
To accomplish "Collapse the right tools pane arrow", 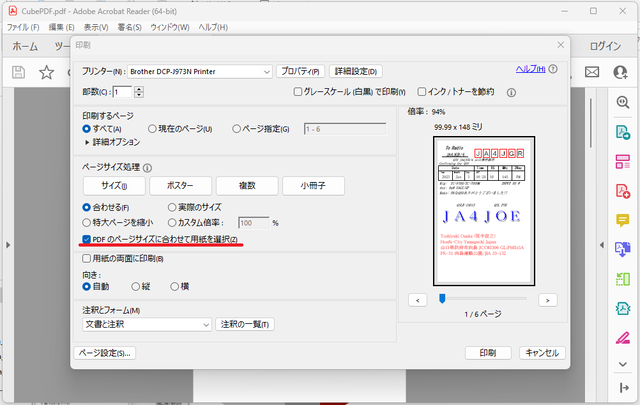I will point(602,245).
